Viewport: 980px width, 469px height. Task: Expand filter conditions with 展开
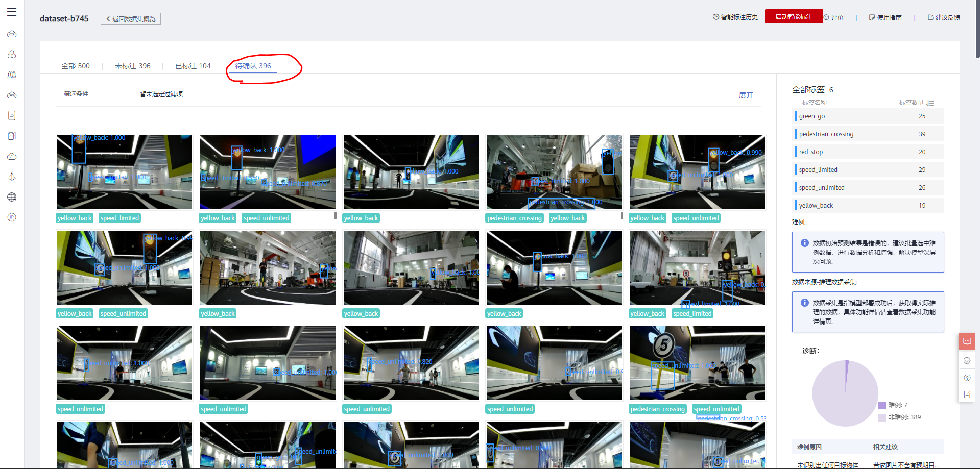[746, 95]
